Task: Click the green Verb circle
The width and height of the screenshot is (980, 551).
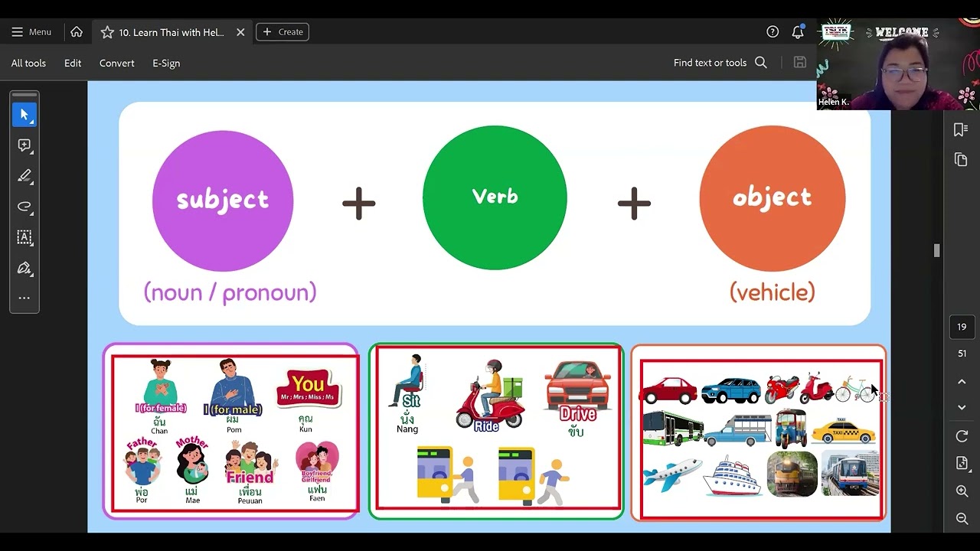Action: pyautogui.click(x=495, y=197)
